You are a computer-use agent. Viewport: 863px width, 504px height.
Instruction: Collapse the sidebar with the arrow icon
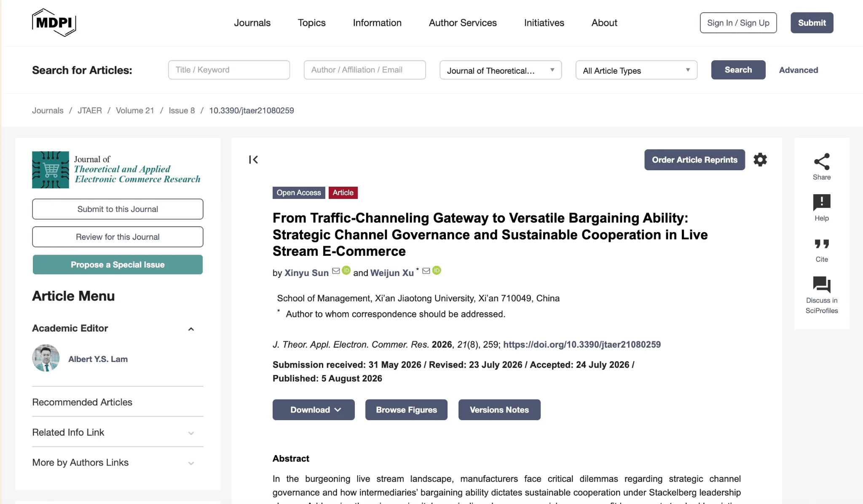click(x=253, y=160)
